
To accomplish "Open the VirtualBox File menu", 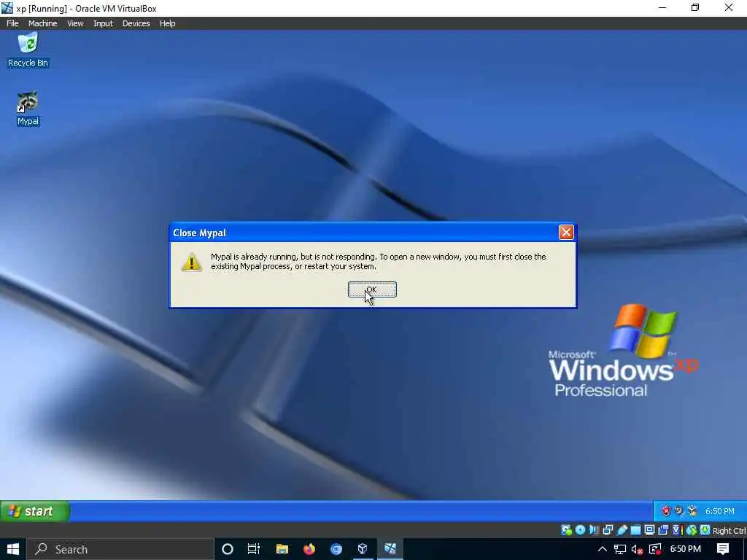I will [x=12, y=23].
